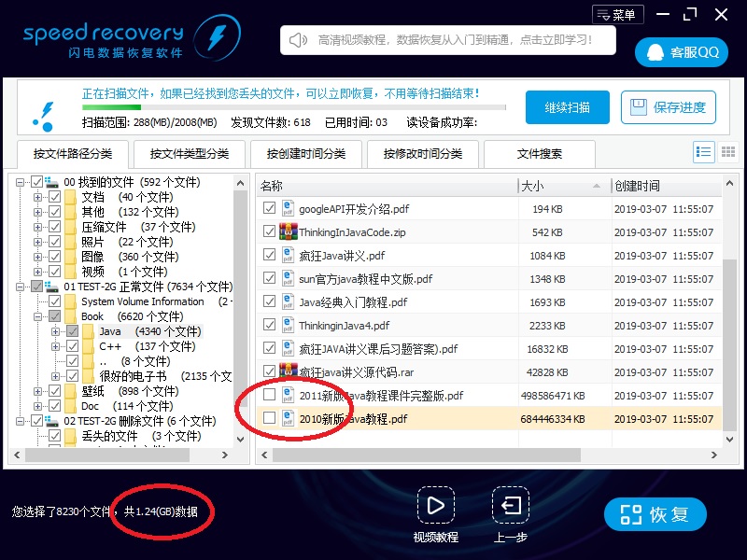Check the 2010新版Java教程.pdf checkbox

[x=270, y=418]
